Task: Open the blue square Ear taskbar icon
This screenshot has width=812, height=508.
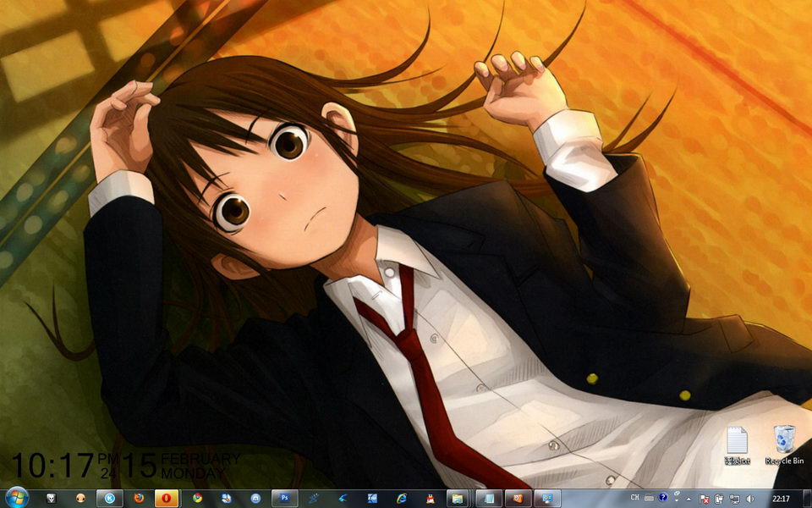Action: 372,498
